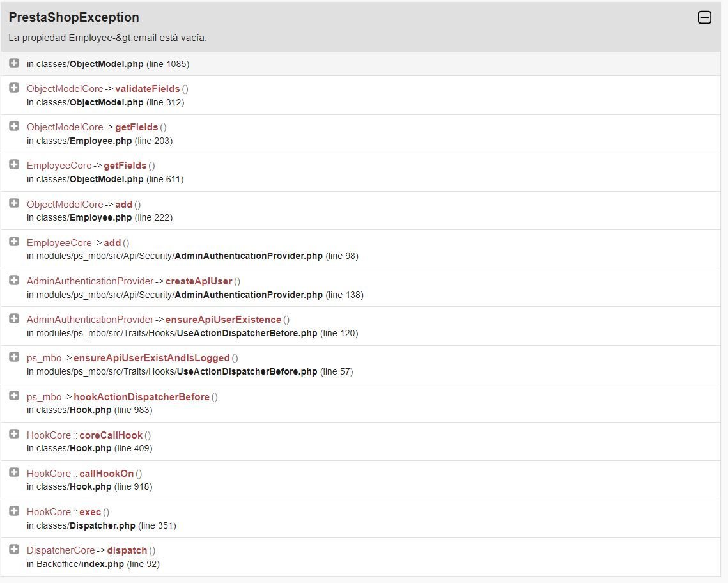728x583 pixels.
Task: Click 'in classes/ObjectModel.php (line 1085)' text
Action: pyautogui.click(x=108, y=64)
